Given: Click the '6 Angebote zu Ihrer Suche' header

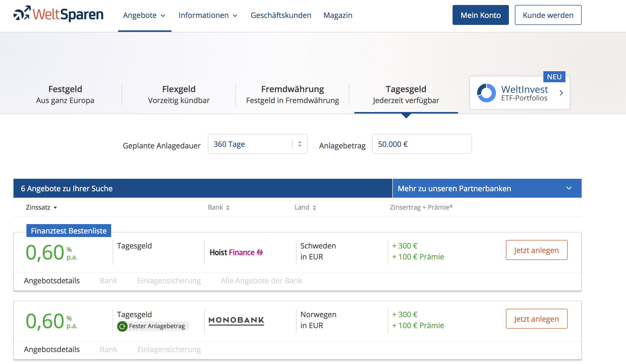Looking at the screenshot, I should pyautogui.click(x=67, y=188).
